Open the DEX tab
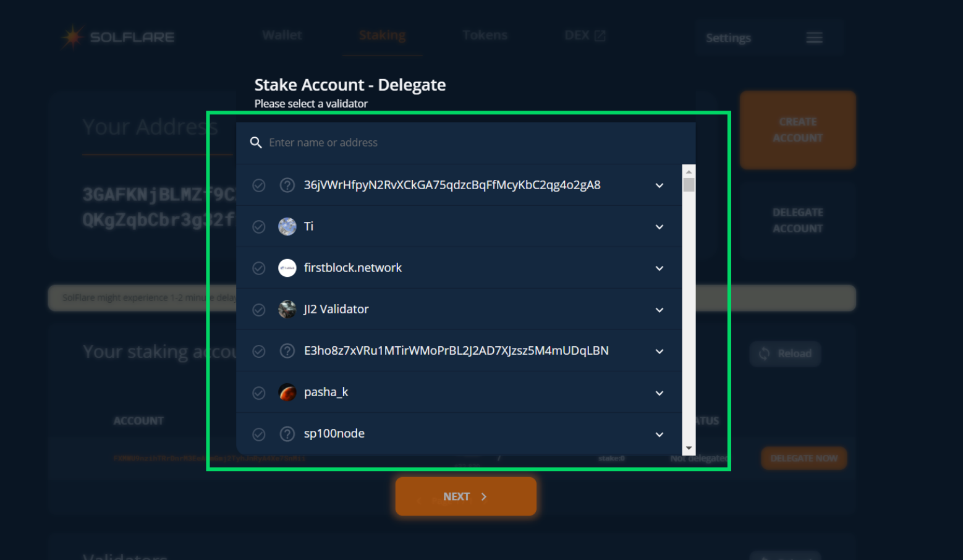The height and width of the screenshot is (560, 963). pyautogui.click(x=585, y=35)
